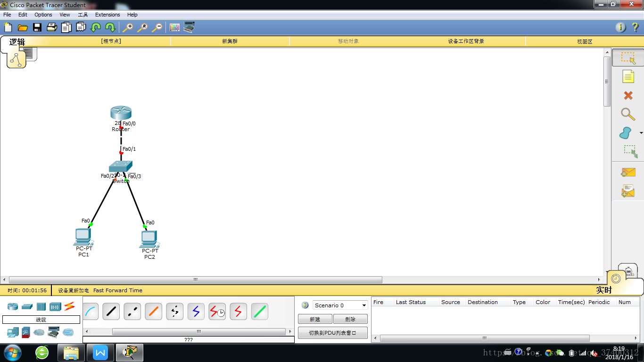Select the Custom Made Devices icon
Viewport: 644px width, 362px height.
pyautogui.click(x=53, y=332)
